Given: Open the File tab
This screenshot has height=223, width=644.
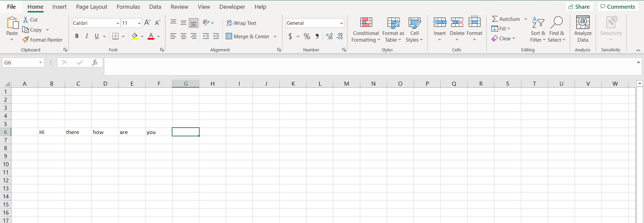Looking at the screenshot, I should (x=11, y=7).
